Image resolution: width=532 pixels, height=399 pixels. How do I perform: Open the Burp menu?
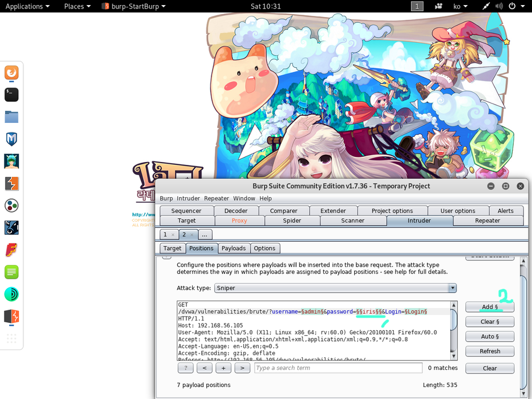(x=166, y=198)
